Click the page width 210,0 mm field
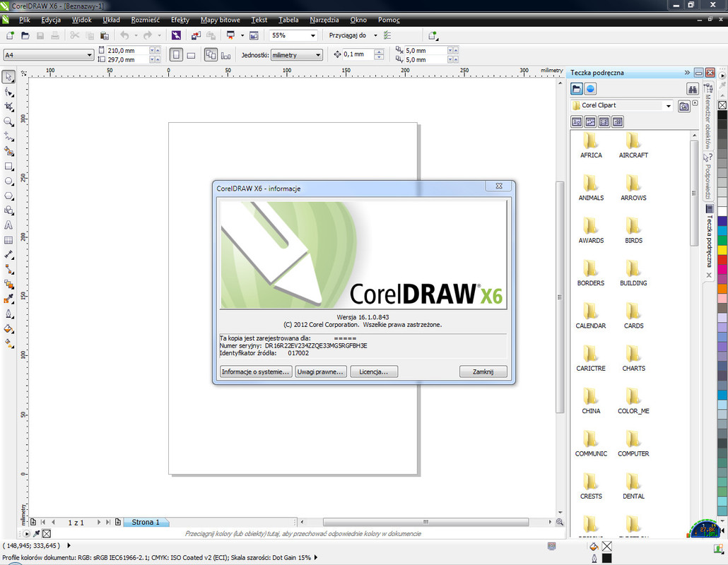The height and width of the screenshot is (565, 728). 127,50
